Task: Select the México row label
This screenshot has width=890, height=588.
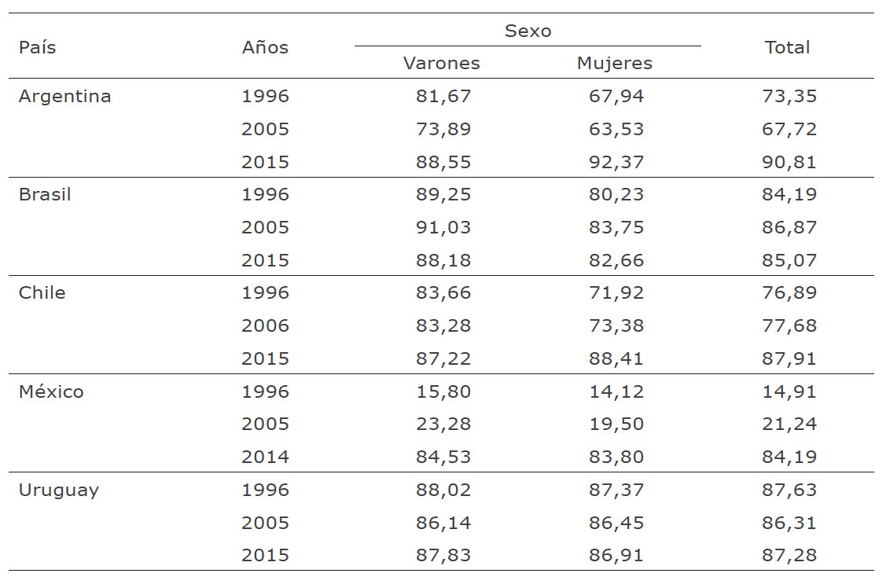Action: click(51, 391)
